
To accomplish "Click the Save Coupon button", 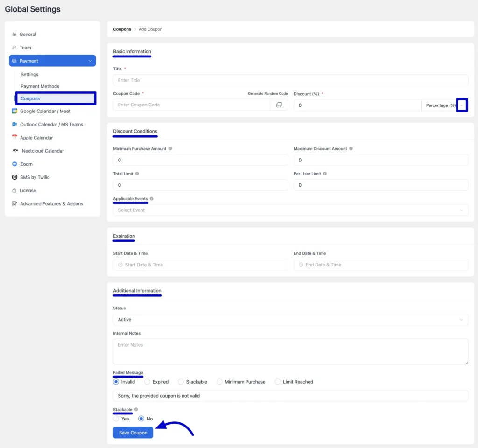I will pos(133,432).
